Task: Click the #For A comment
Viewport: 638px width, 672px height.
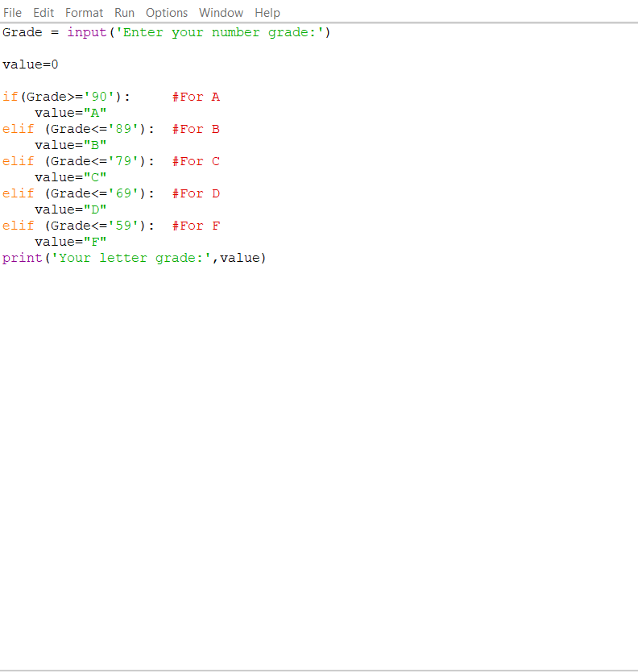Action: point(197,97)
